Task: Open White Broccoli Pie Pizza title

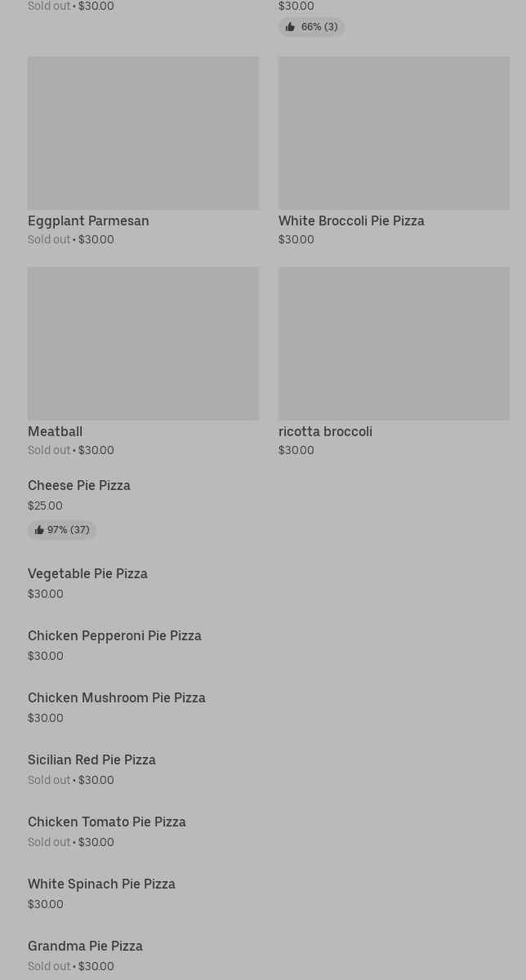Action: click(x=351, y=220)
